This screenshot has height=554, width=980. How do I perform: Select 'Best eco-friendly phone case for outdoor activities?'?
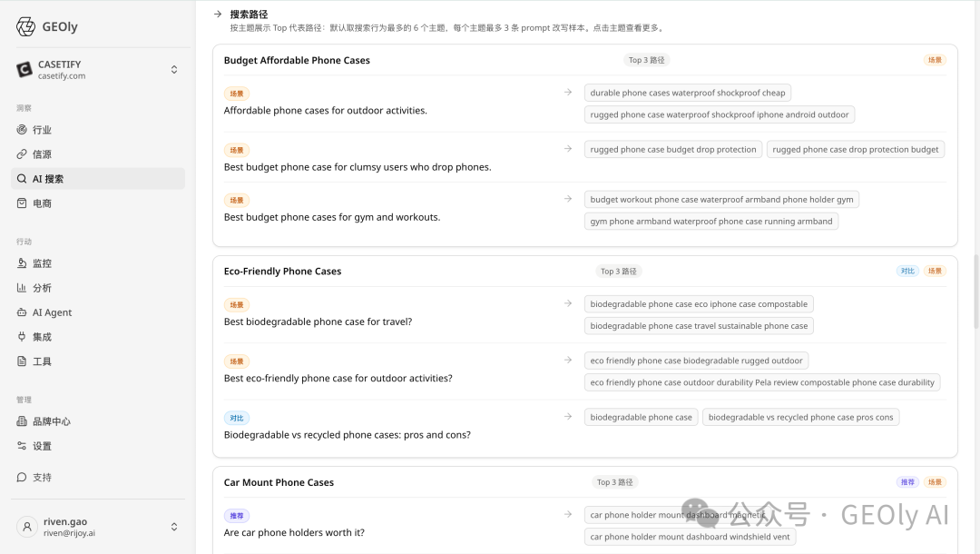(x=338, y=379)
